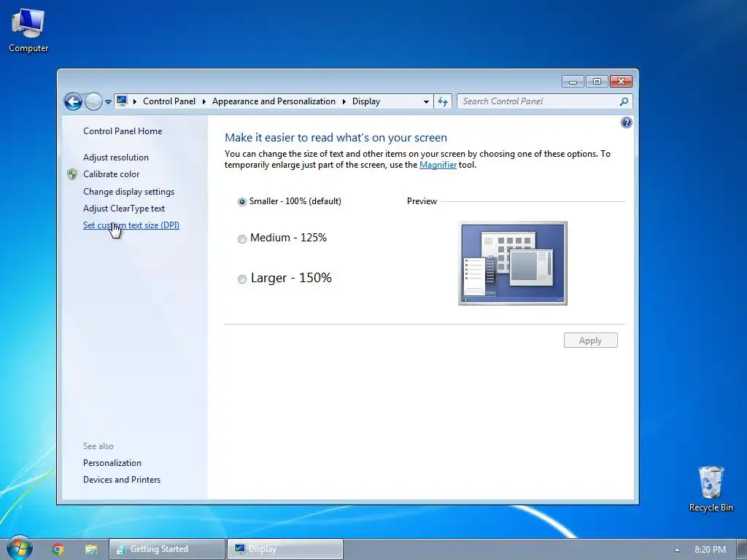Select Larger - 150% radio option

tap(242, 279)
